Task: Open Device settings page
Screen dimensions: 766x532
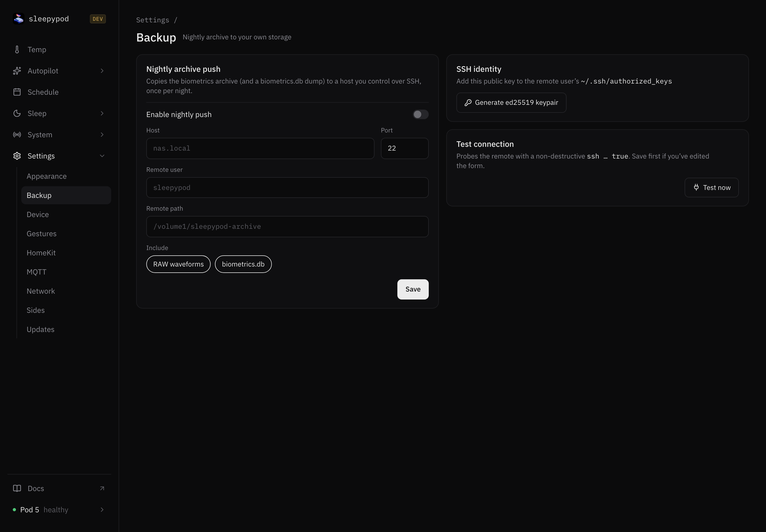Action: click(x=66, y=215)
